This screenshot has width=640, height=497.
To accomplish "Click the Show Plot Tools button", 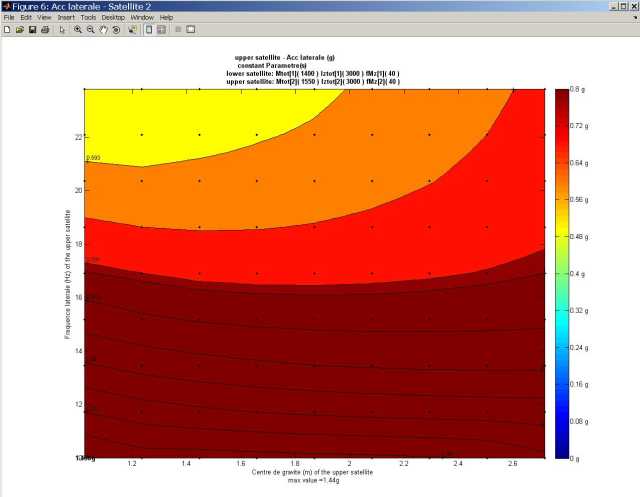I will tap(190, 30).
